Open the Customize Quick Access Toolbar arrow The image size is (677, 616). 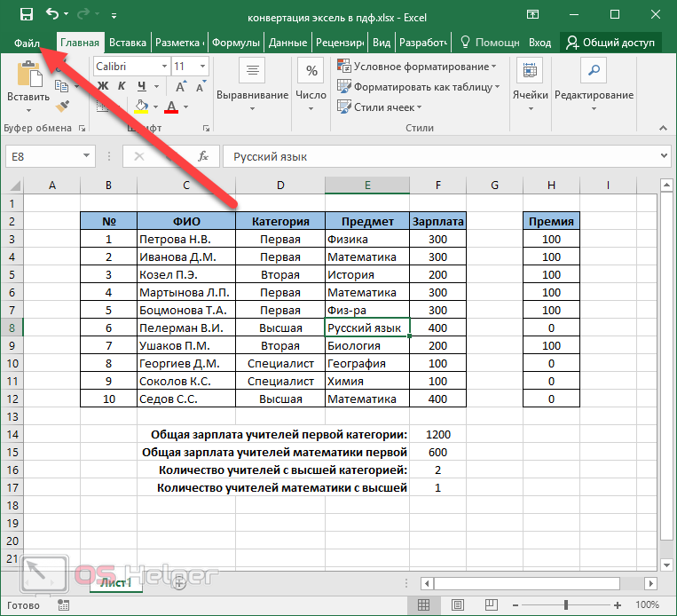click(114, 16)
